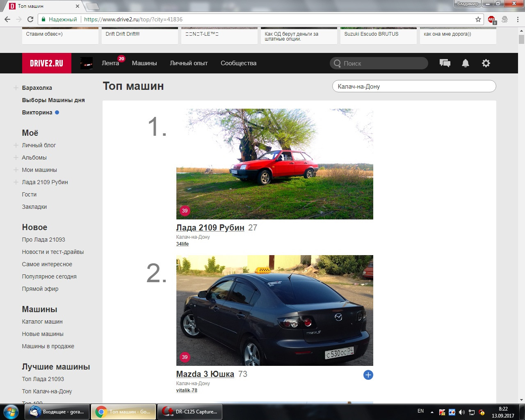525x420 pixels.
Task: Expand the plus next to Мои машины
Action: [16, 170]
